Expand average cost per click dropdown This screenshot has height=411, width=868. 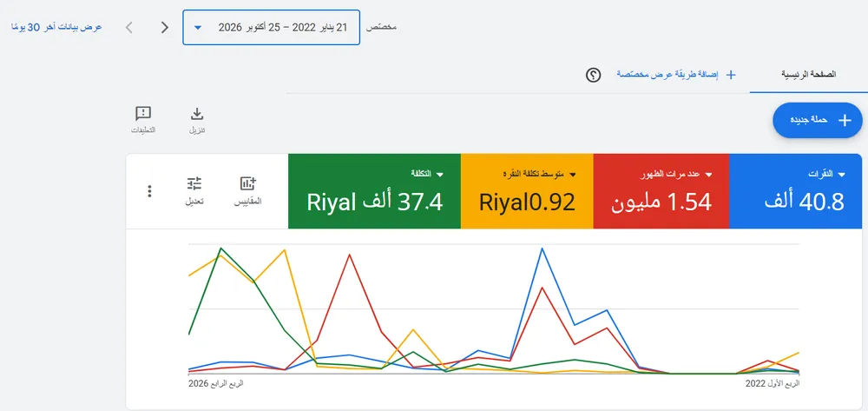tap(573, 175)
